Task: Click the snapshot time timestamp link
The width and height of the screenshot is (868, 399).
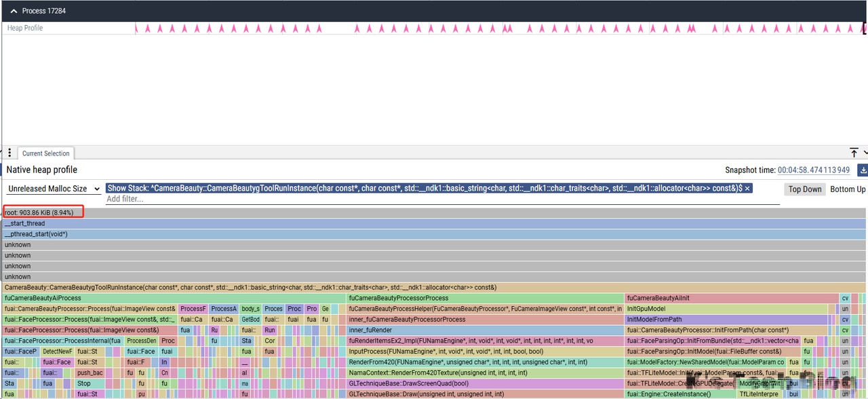Action: tap(814, 170)
